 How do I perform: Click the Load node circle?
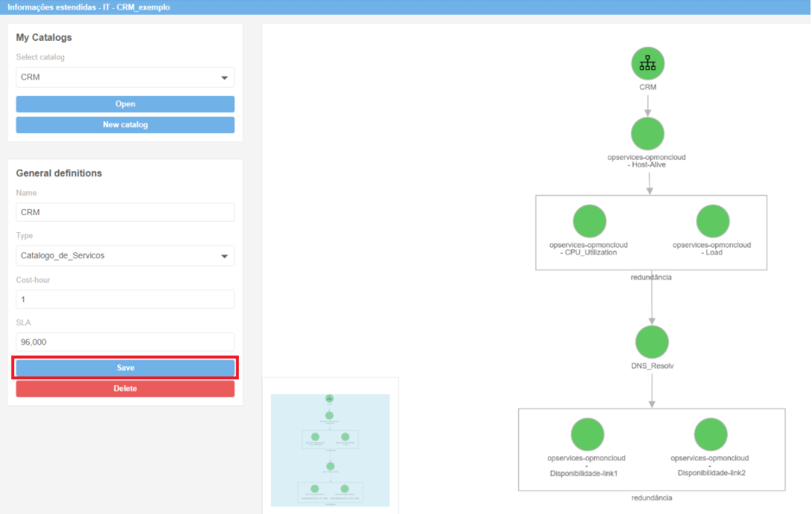[x=712, y=221]
